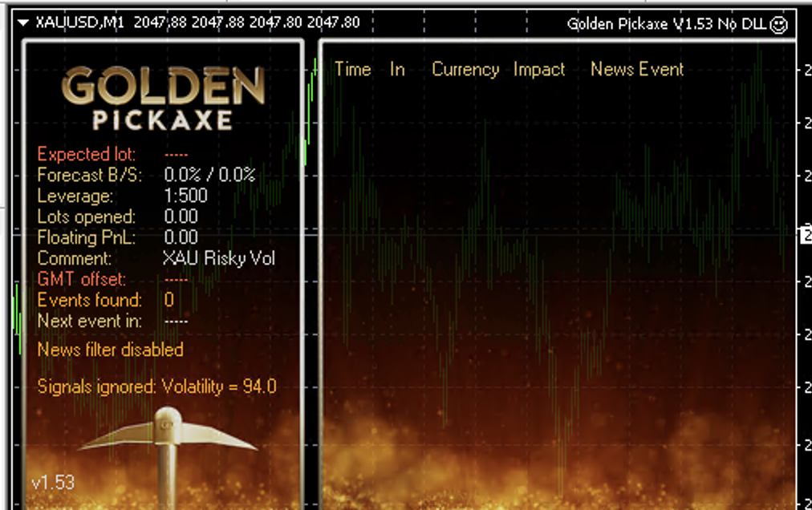The image size is (812, 510).
Task: Click the 'Floating PnL:' label
Action: pyautogui.click(x=87, y=237)
